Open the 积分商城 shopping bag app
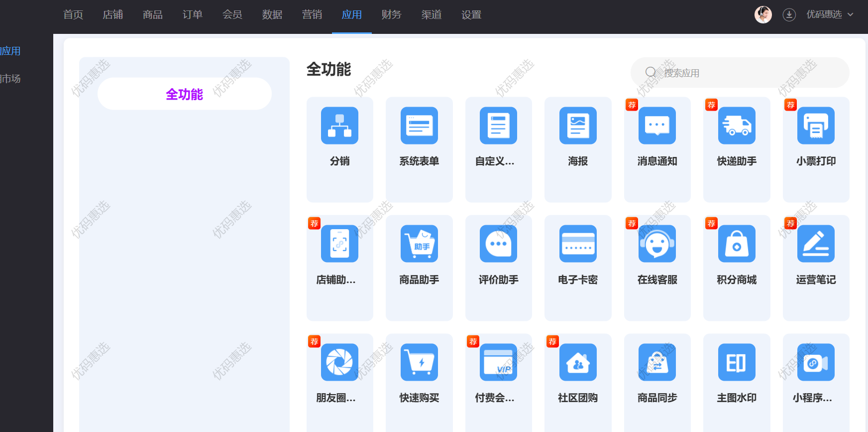The height and width of the screenshot is (432, 868). [x=736, y=244]
